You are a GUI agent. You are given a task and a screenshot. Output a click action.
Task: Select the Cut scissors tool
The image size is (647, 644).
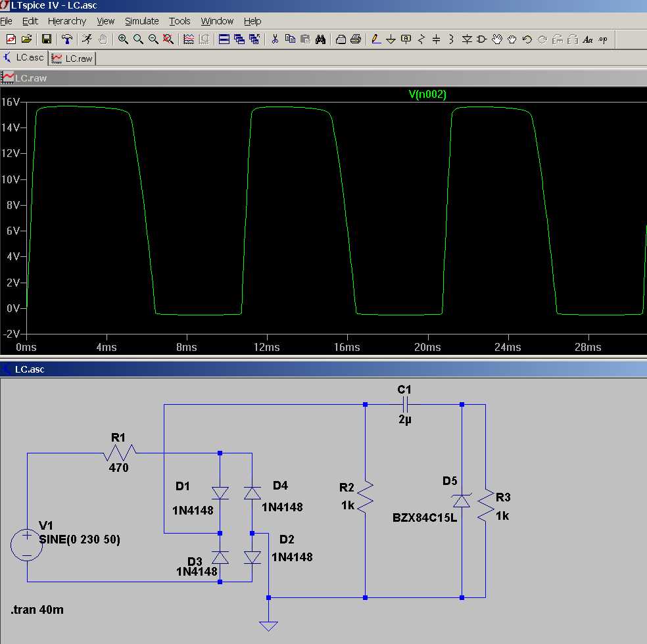pos(275,39)
